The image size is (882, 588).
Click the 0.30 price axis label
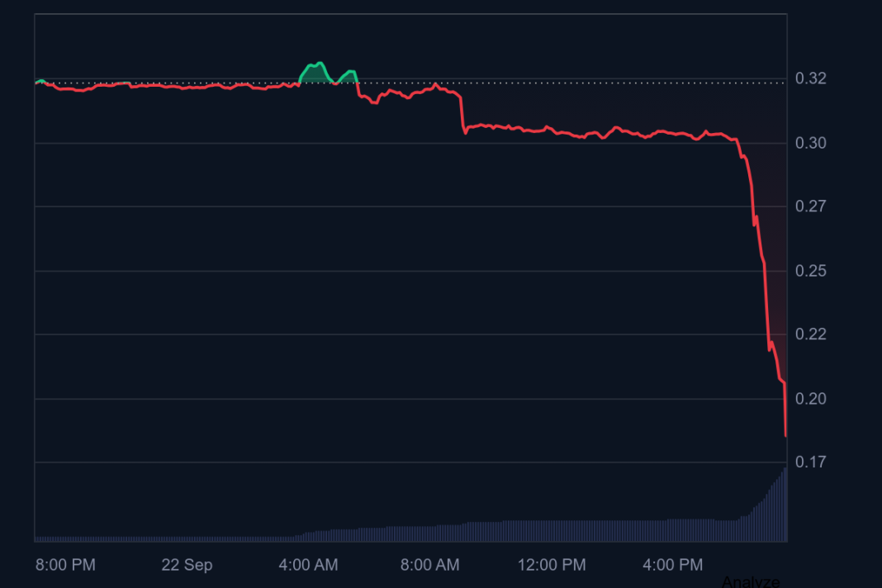coord(810,144)
